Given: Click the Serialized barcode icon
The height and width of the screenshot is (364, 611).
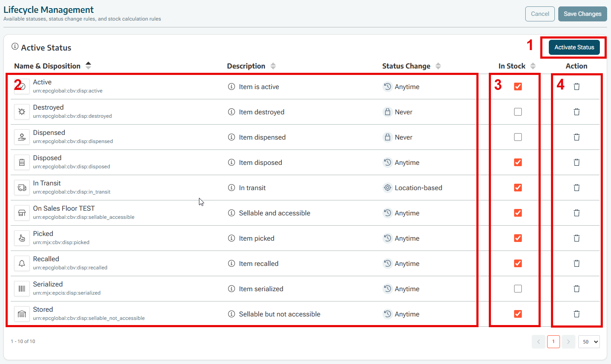Looking at the screenshot, I should pos(22,289).
